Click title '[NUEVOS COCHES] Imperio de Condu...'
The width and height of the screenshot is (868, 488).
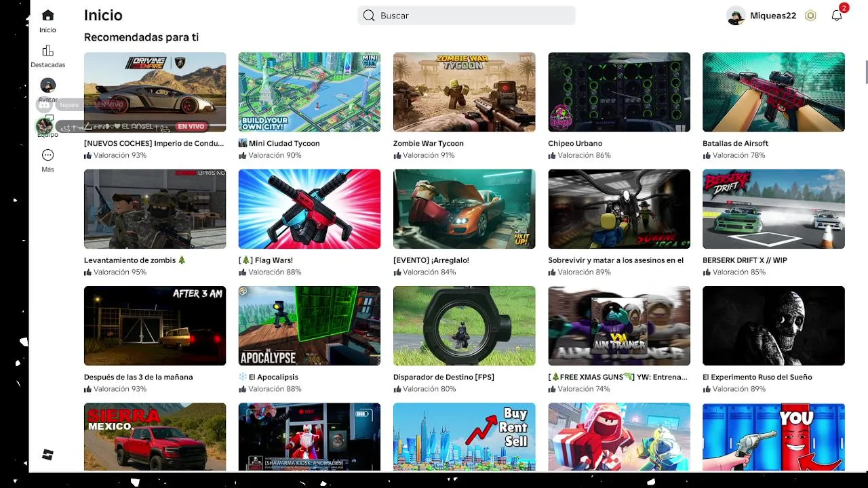pos(154,143)
